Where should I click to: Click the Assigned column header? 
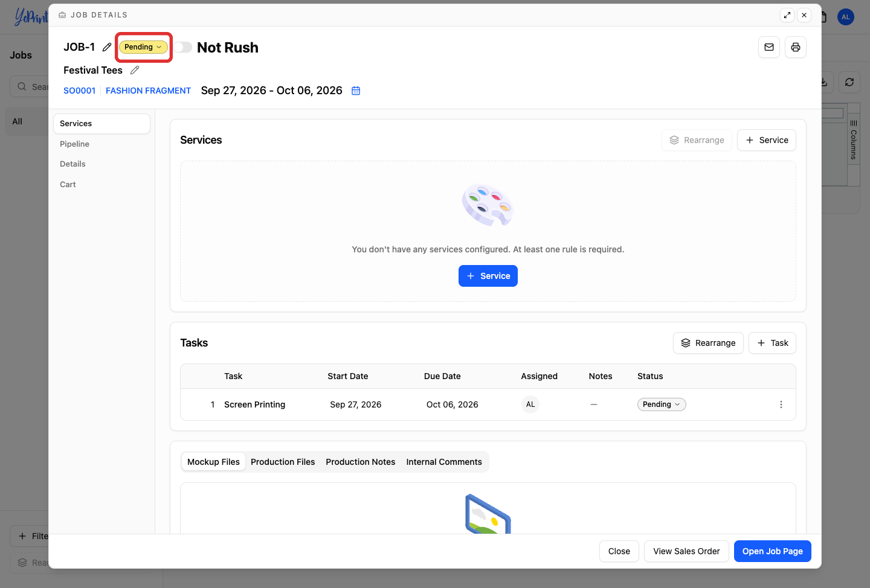click(540, 376)
